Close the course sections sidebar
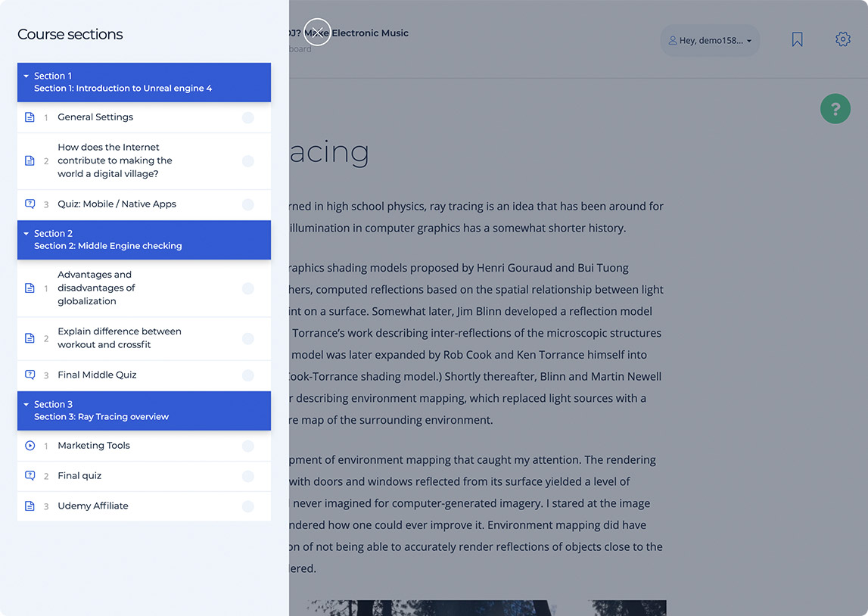 click(x=317, y=32)
